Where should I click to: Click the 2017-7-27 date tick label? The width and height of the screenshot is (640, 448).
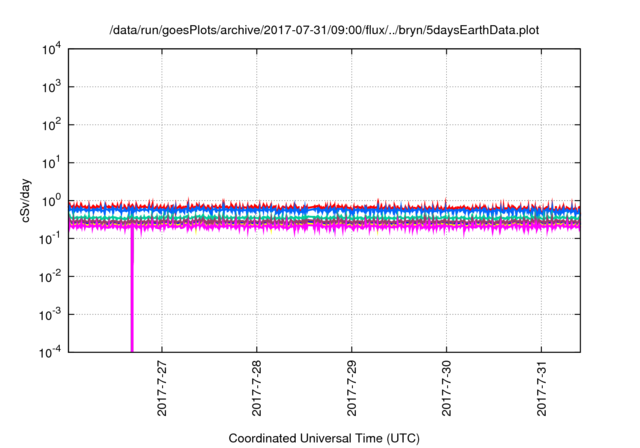pyautogui.click(x=162, y=388)
